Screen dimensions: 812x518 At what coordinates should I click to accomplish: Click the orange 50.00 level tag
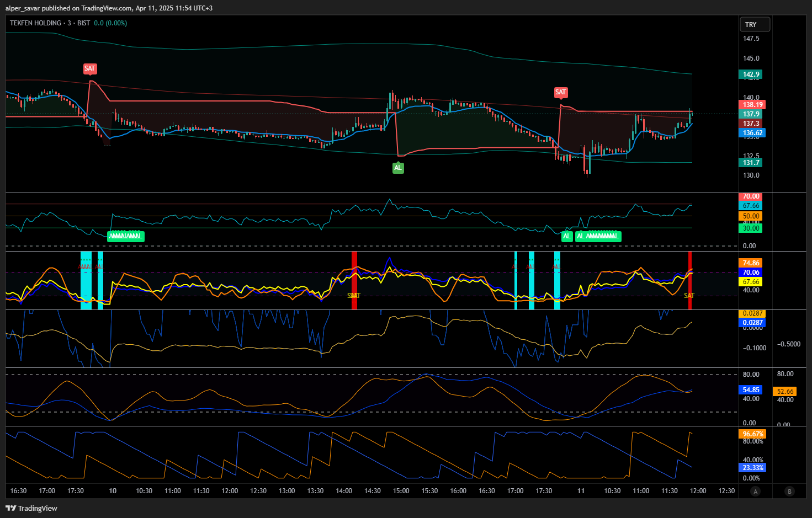click(751, 216)
